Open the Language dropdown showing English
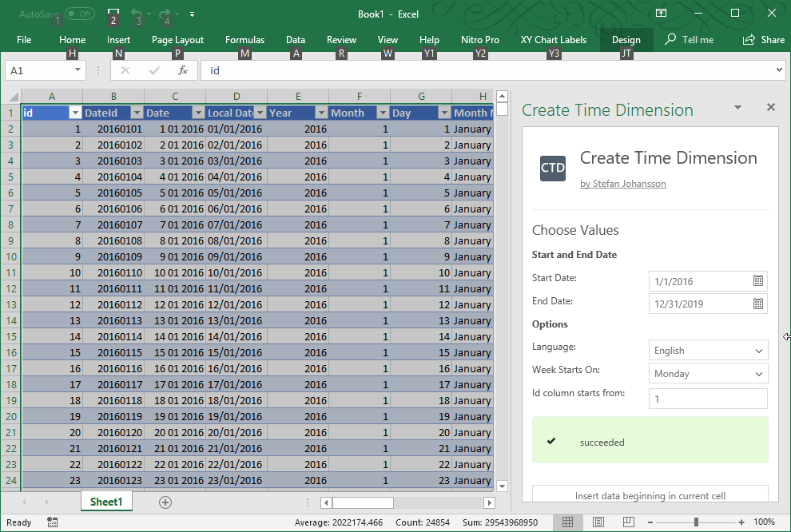The width and height of the screenshot is (791, 532). pos(708,350)
